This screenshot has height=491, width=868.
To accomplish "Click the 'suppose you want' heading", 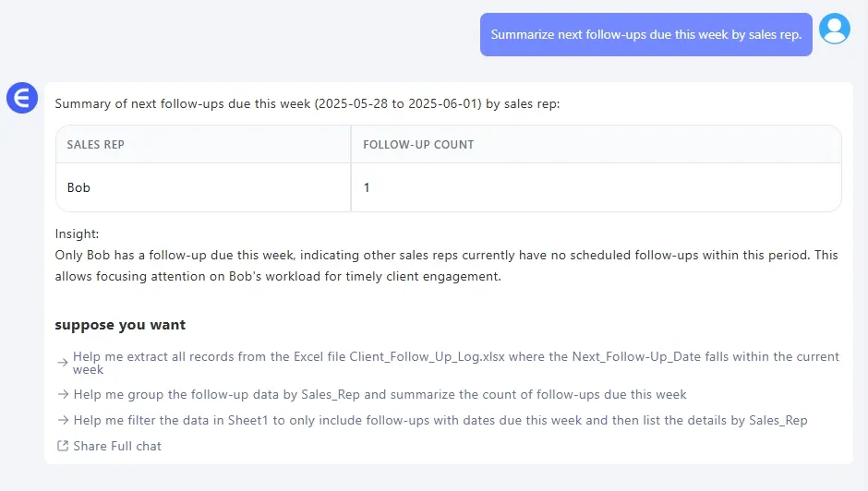I will coord(120,325).
